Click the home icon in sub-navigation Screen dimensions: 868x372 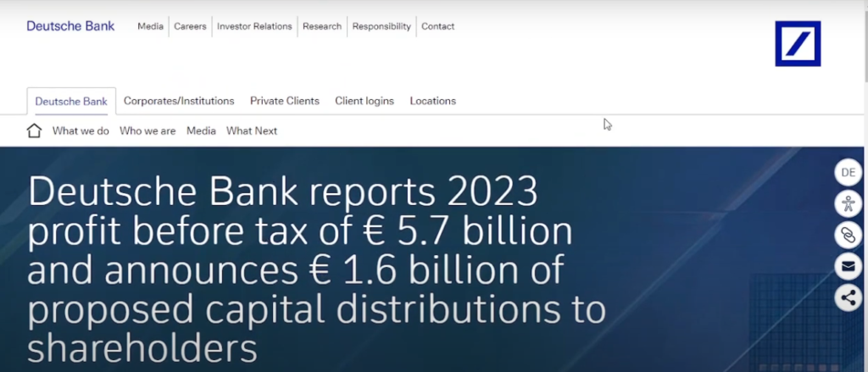(x=34, y=130)
